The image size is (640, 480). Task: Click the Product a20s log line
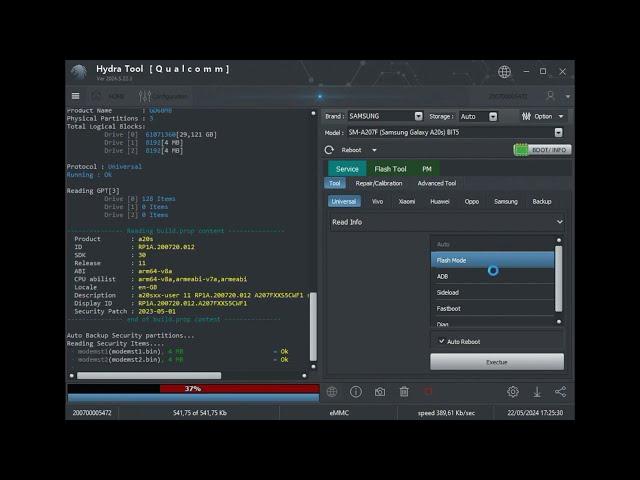[114, 239]
